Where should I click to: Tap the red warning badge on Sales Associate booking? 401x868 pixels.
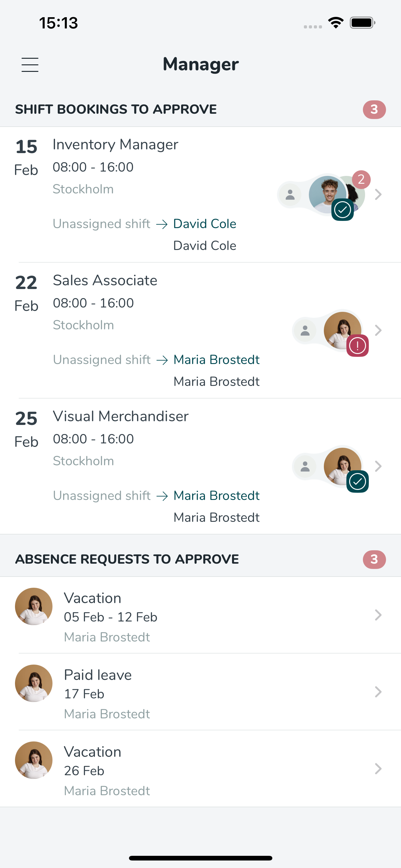(x=358, y=346)
